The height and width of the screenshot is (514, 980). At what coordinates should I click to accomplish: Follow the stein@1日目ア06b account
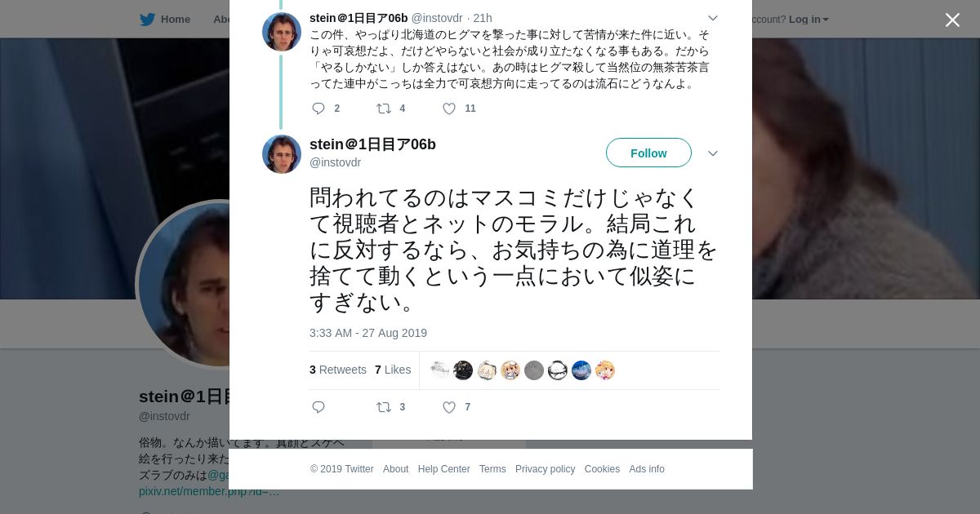click(x=648, y=153)
